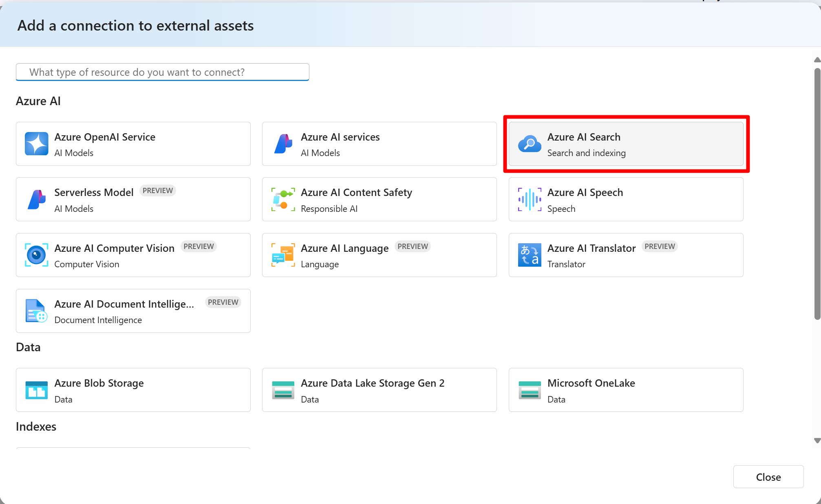Select the Azure OpenAI Service icon
Image resolution: width=821 pixels, height=504 pixels.
click(x=36, y=143)
